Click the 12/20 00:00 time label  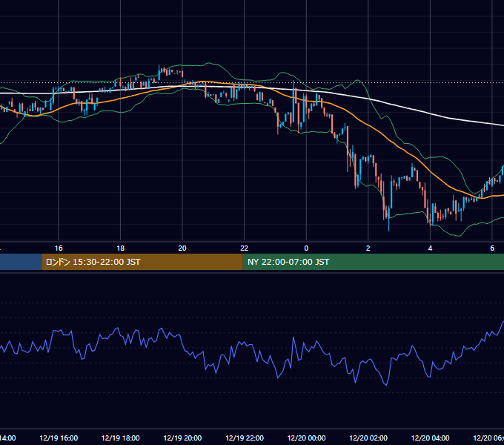pyautogui.click(x=306, y=438)
